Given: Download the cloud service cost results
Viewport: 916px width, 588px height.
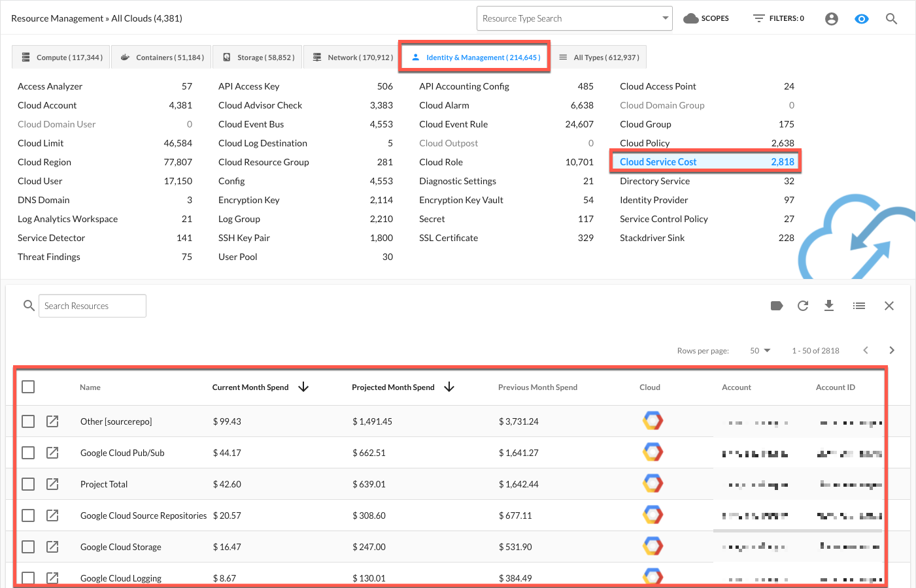Looking at the screenshot, I should 829,306.
